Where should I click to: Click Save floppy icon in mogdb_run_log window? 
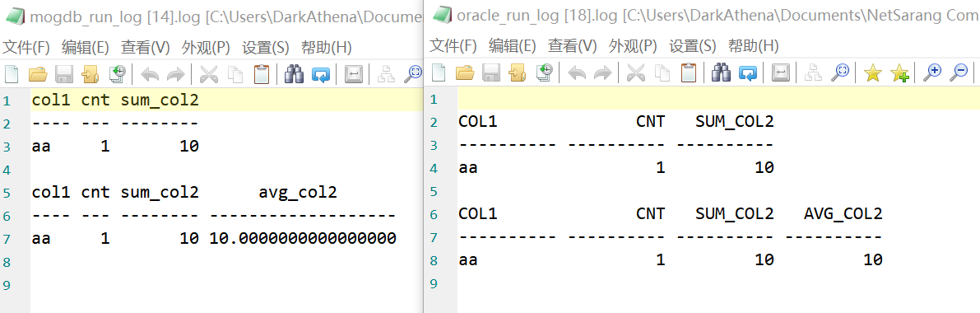point(64,74)
